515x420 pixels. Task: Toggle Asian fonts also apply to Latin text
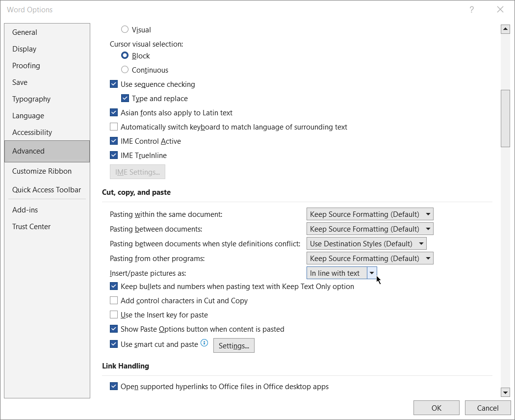pos(114,113)
